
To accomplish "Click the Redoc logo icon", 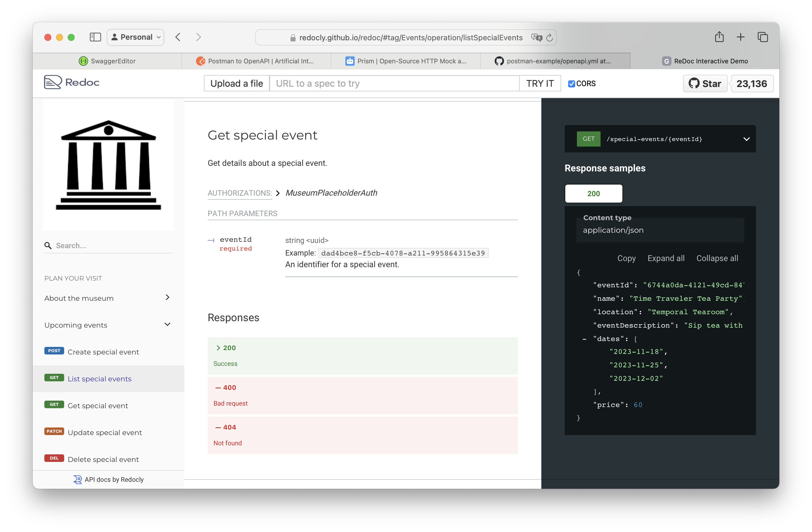I will pos(53,82).
